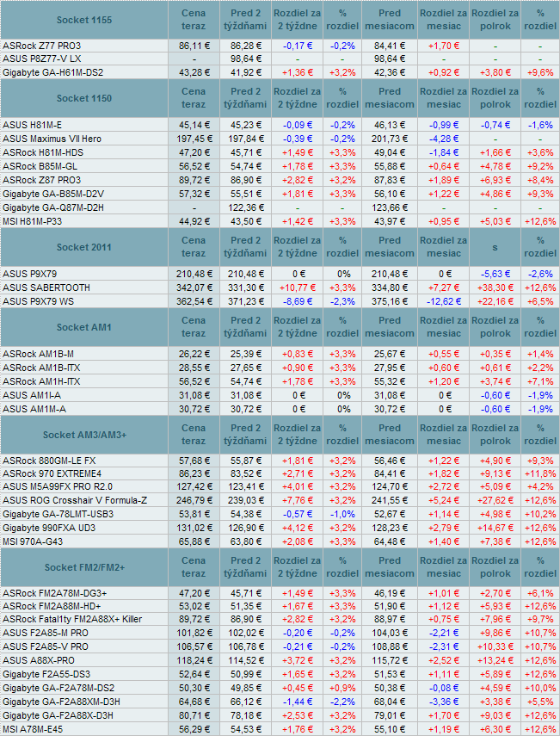Viewport: 560px width, 736px height.
Task: Click the +27,62 € half-year difference cell
Action: [495, 500]
